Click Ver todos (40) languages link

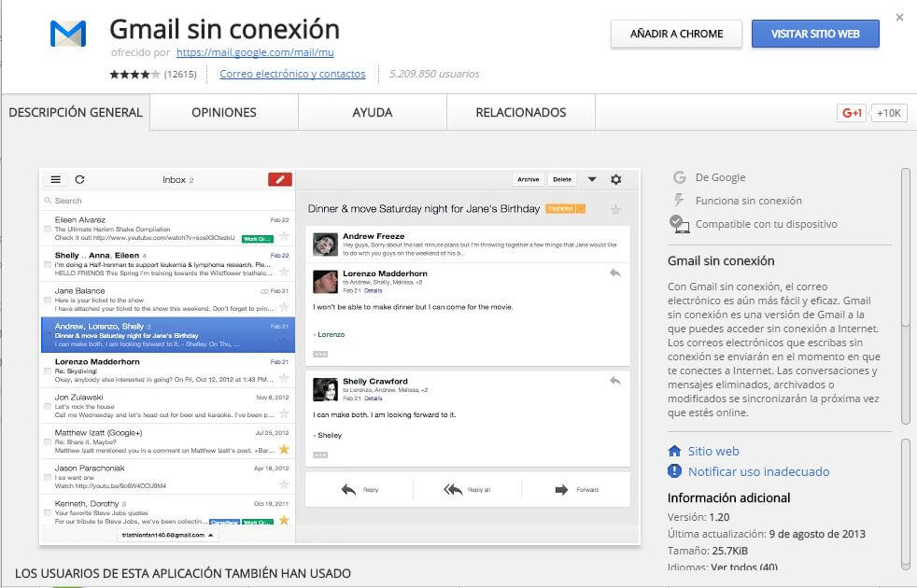pyautogui.click(x=744, y=567)
